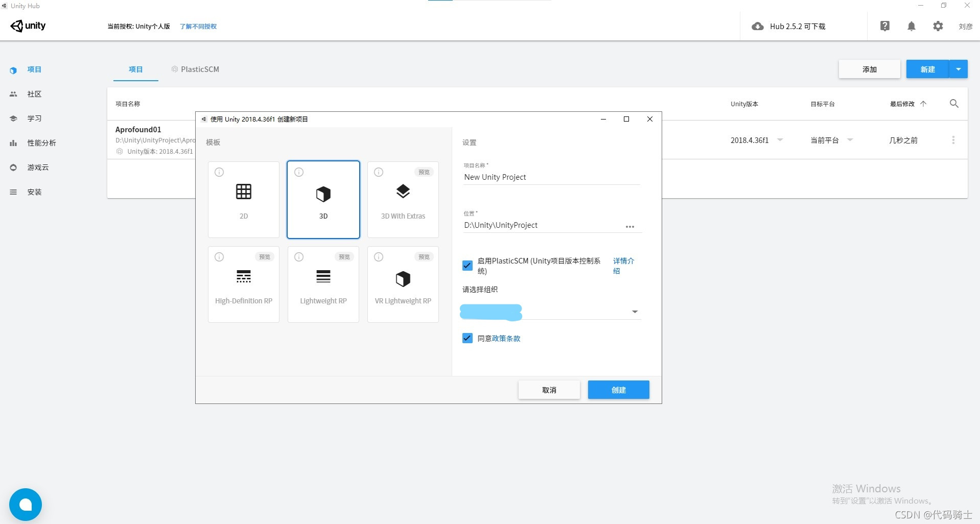Screen dimensions: 980x524
Task: Open the Aprofound01 project row
Action: [538, 140]
